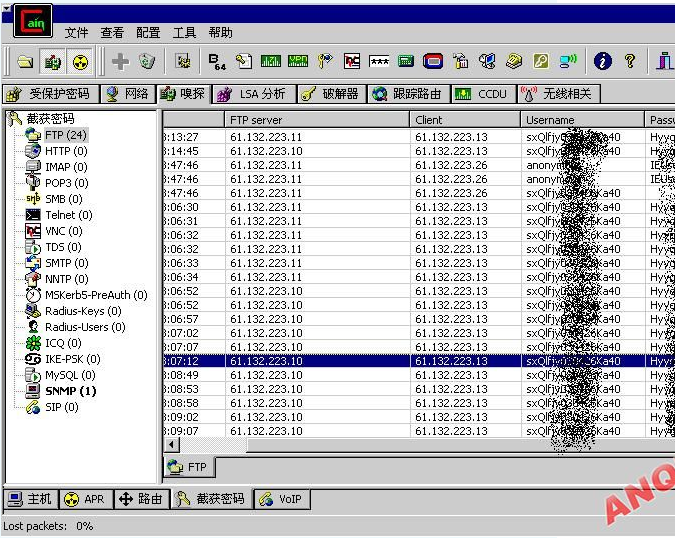This screenshot has width=675, height=538.
Task: Select SMB (0) in the tree
Action: click(64, 199)
